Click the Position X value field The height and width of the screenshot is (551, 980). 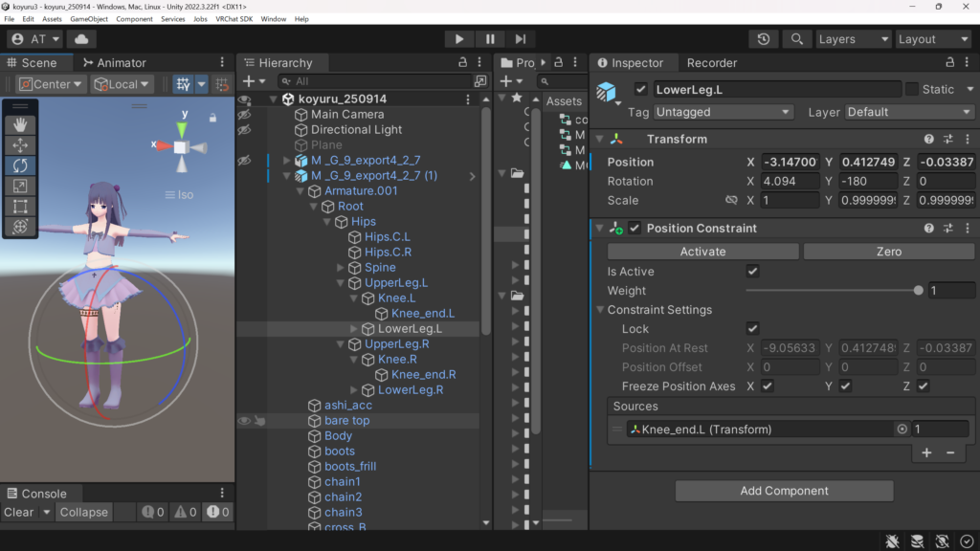790,162
